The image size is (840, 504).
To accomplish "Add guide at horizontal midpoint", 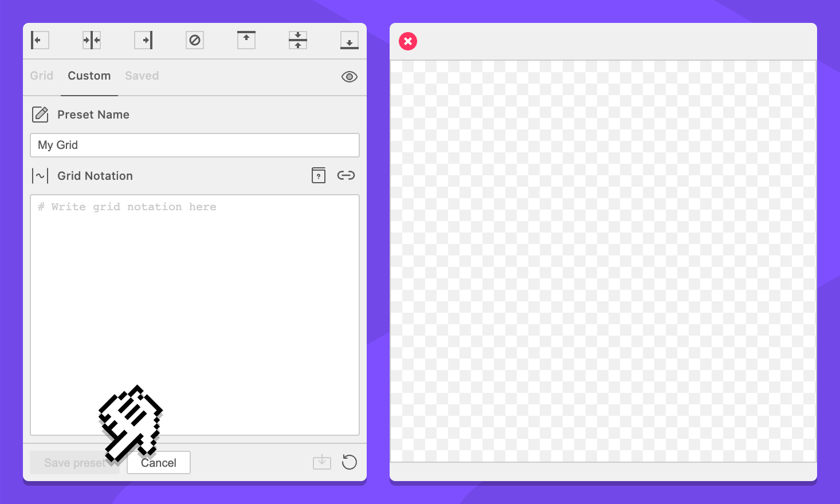I will [298, 41].
